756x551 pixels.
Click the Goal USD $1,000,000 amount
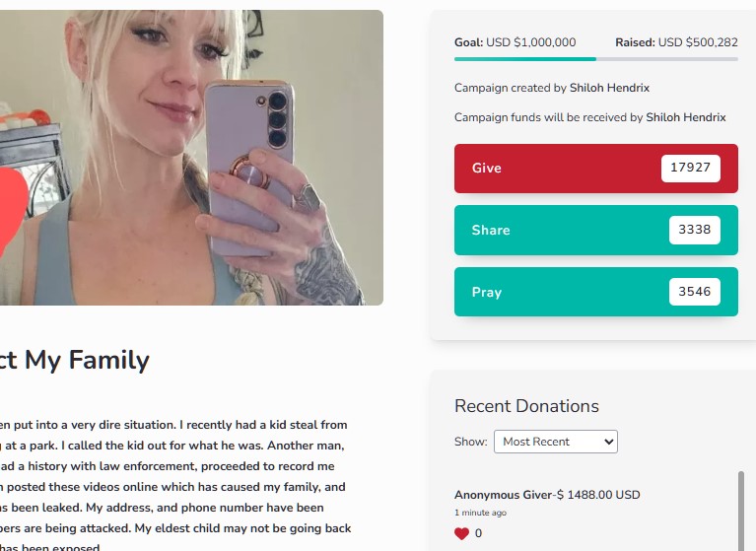515,42
